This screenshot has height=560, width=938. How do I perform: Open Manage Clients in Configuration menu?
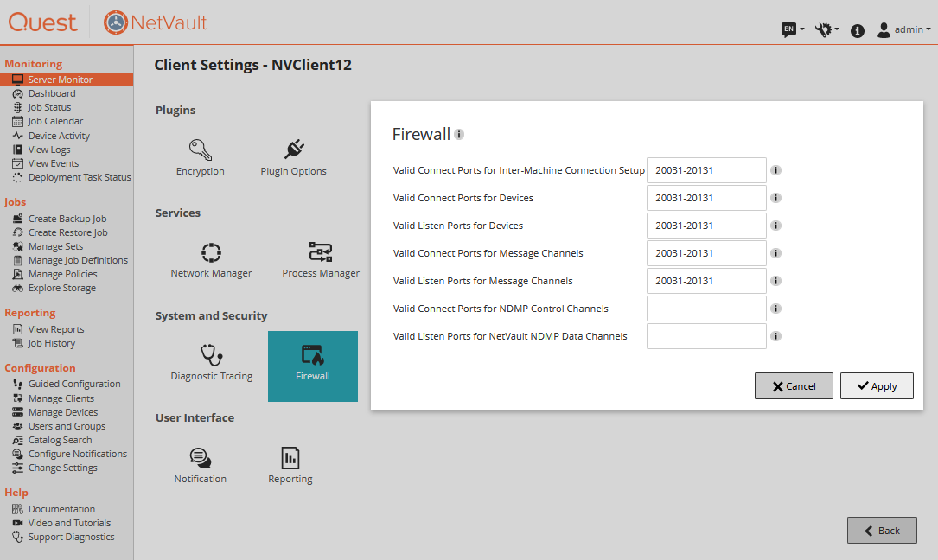coord(61,398)
